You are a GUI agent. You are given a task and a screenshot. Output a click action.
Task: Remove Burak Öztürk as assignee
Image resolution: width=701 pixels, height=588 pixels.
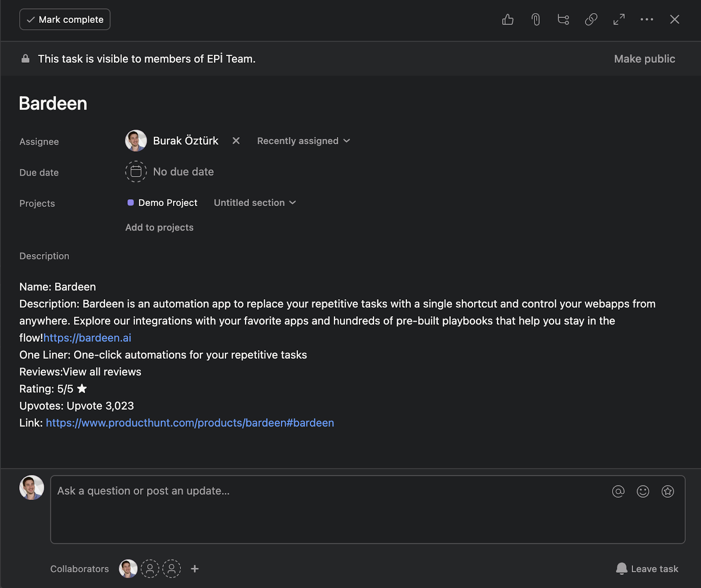coord(236,141)
